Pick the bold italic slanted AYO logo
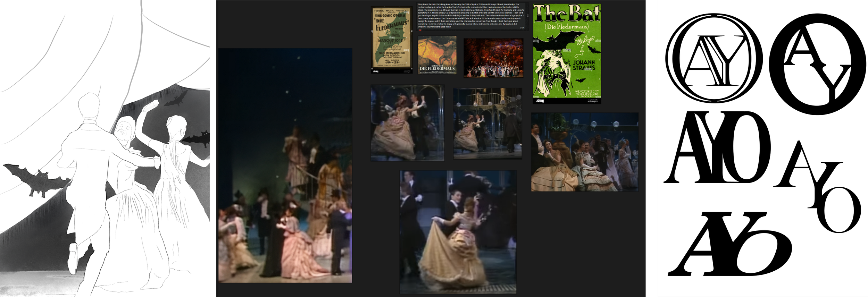This screenshot has height=297, width=868. click(730, 244)
